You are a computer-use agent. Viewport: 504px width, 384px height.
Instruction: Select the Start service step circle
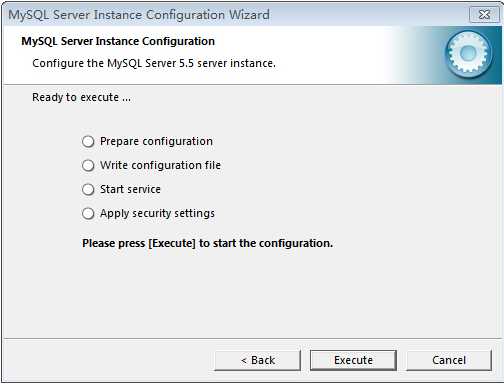pos(88,189)
